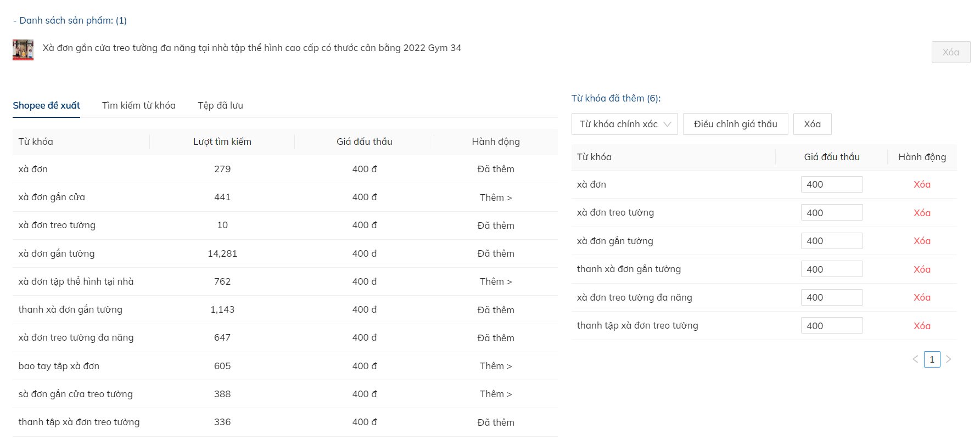Image resolution: width=980 pixels, height=446 pixels.
Task: Open the Tệp đã lưu tab
Action: coord(220,105)
